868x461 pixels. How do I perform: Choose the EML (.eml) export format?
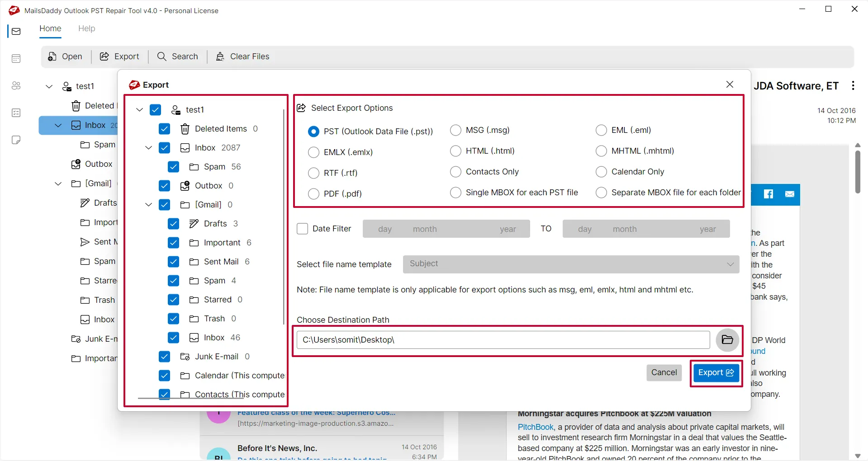click(601, 130)
